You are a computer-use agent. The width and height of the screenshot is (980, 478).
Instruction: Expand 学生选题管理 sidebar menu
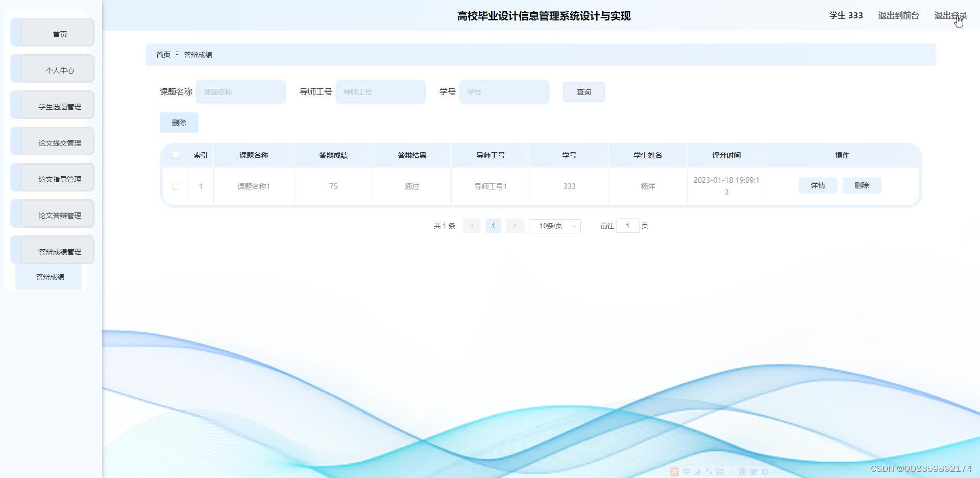coord(52,106)
